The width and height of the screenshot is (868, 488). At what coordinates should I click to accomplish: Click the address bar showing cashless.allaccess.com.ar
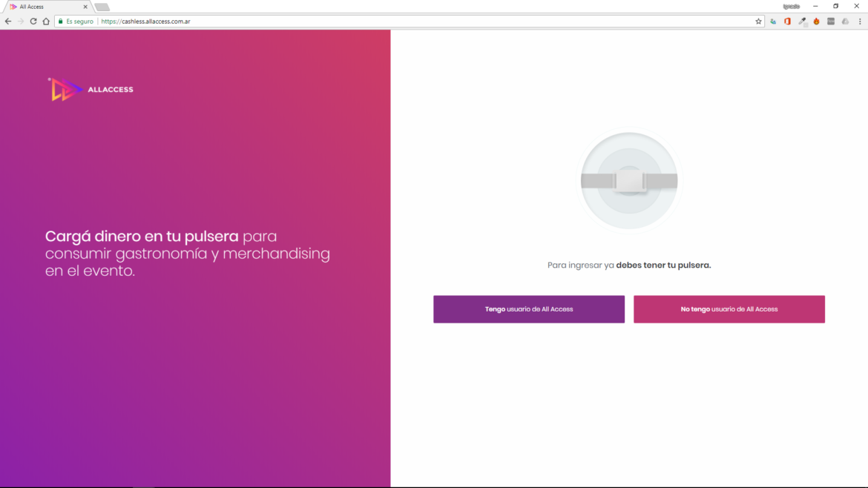click(423, 22)
